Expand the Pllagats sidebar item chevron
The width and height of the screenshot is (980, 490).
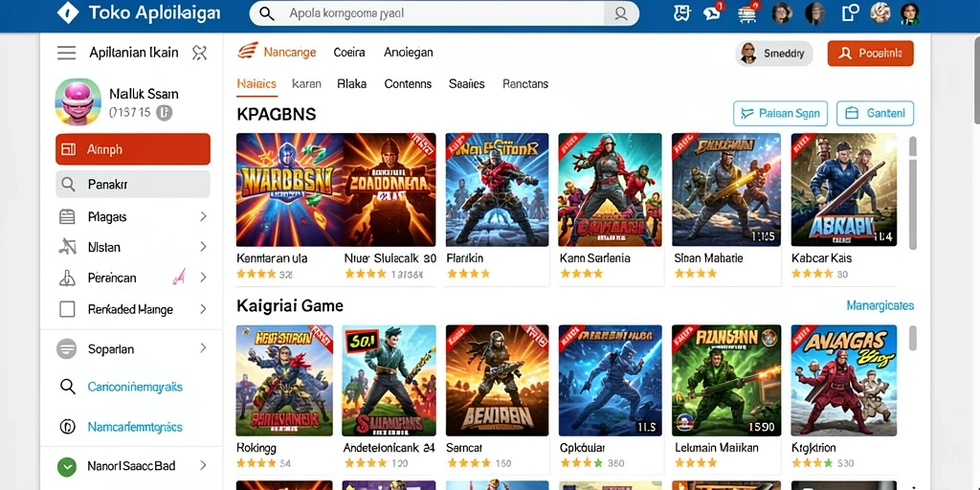(203, 217)
